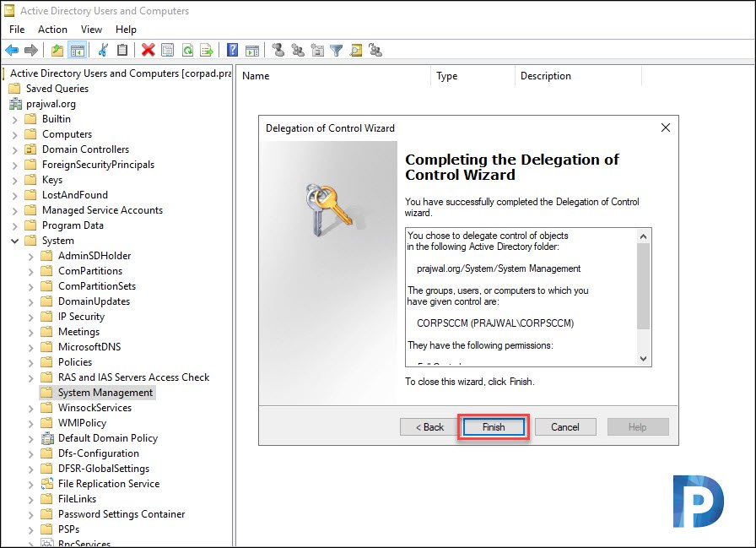
Task: Expand the Builtin tree node
Action: click(15, 119)
